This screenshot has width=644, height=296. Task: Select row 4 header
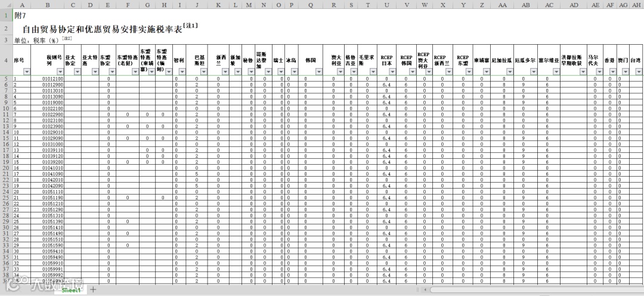[6, 60]
